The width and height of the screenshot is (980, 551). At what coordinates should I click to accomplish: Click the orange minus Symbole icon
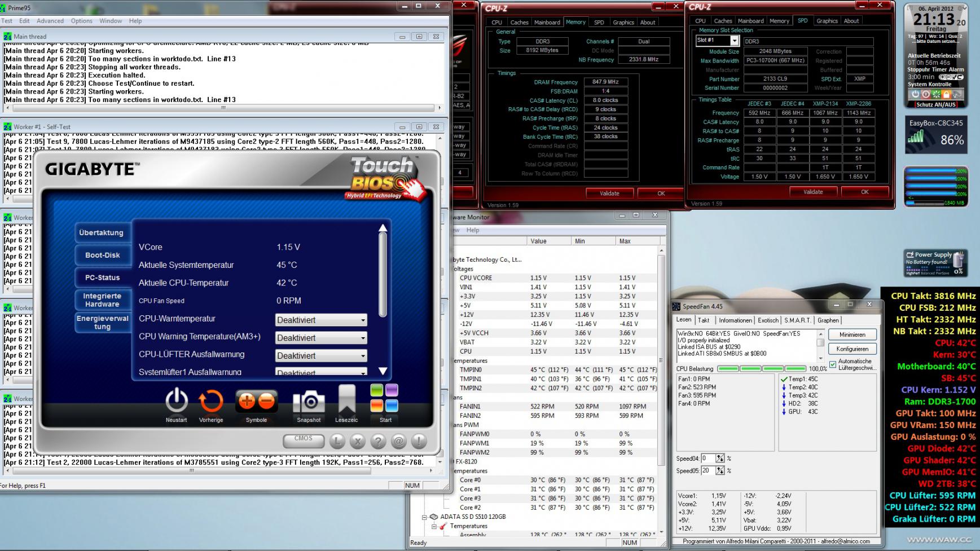[267, 401]
